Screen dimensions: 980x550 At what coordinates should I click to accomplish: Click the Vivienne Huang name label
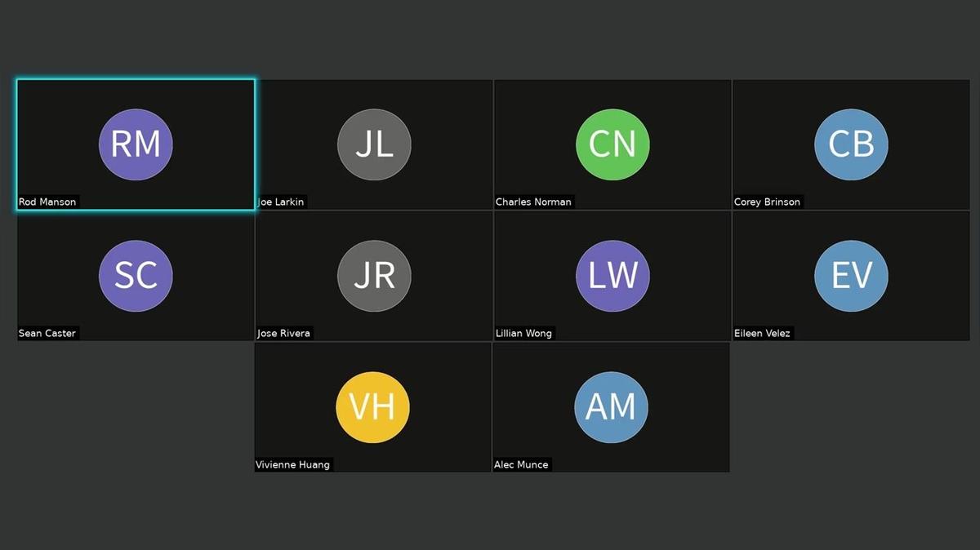[x=293, y=464]
